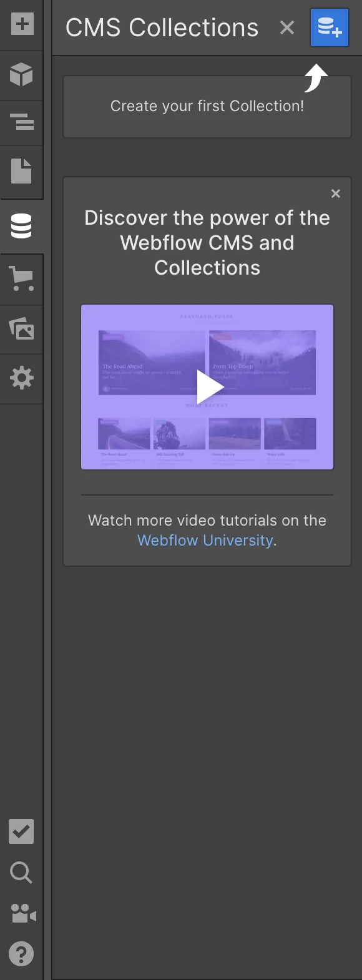
Task: Play the Webflow CMS tutorial video
Action: [x=207, y=387]
